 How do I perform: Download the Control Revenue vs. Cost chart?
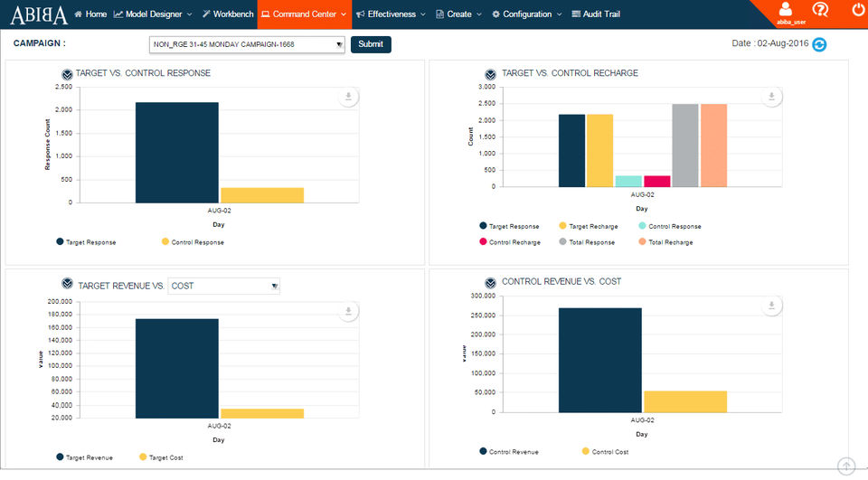[771, 306]
